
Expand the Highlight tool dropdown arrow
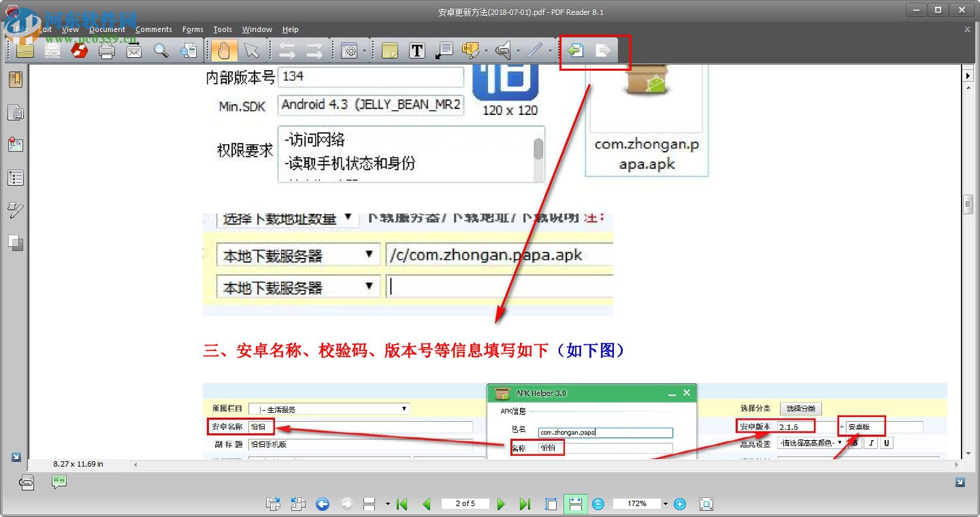486,50
